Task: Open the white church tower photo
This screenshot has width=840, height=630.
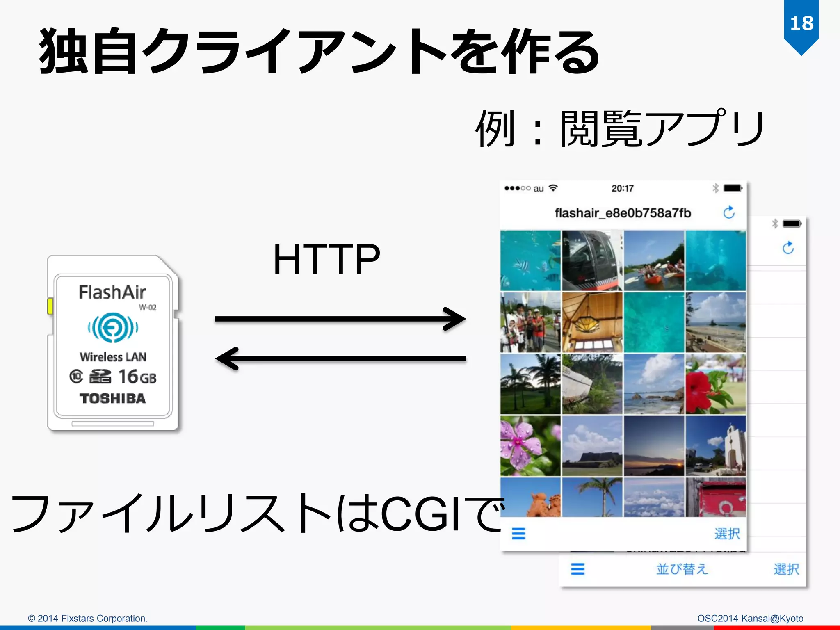Action: click(x=716, y=446)
